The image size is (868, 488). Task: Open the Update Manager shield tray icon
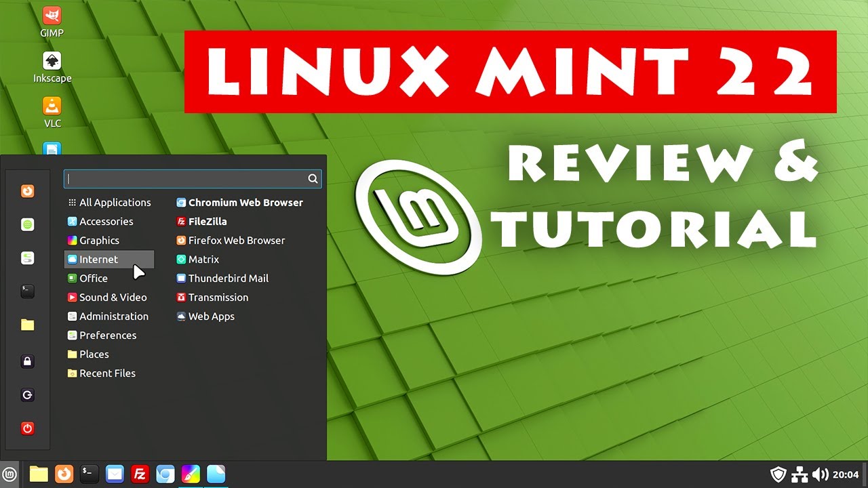778,474
